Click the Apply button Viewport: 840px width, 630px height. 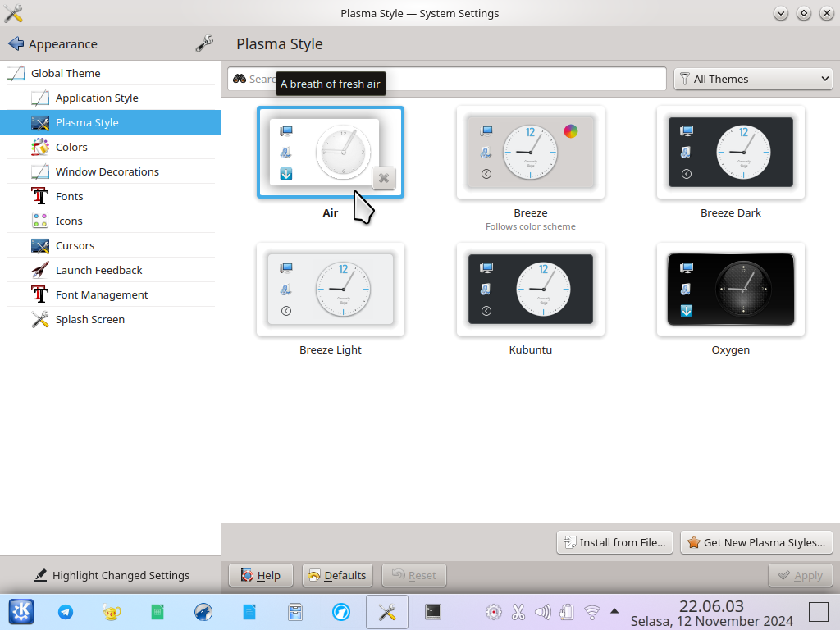pos(801,575)
